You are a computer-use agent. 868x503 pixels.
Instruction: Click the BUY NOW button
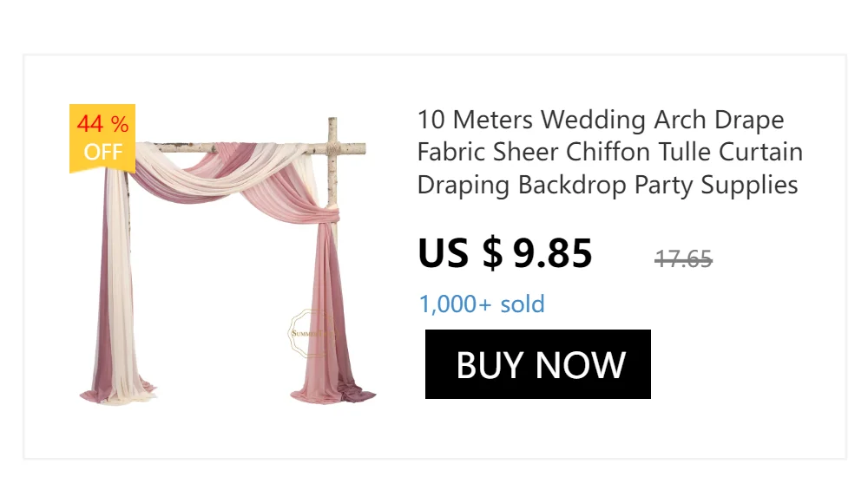(537, 364)
